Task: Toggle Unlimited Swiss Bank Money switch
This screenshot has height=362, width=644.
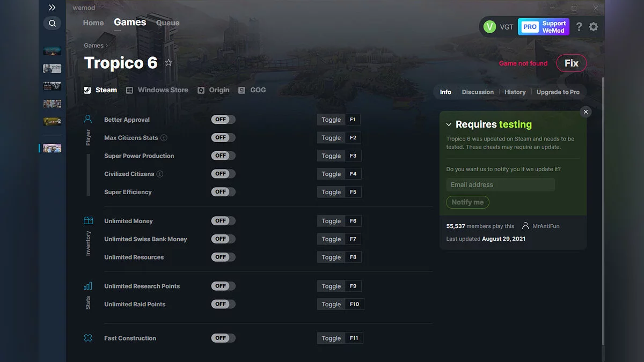Action: [x=223, y=239]
